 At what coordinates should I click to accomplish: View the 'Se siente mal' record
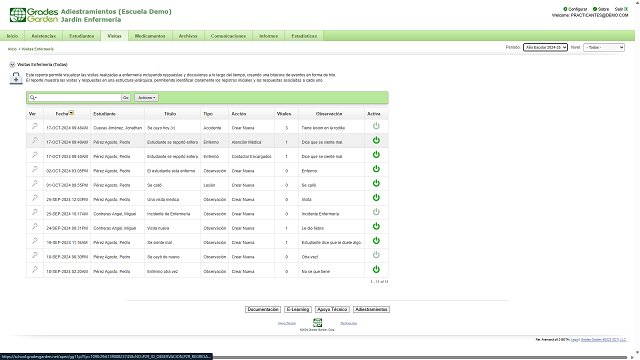[35, 241]
